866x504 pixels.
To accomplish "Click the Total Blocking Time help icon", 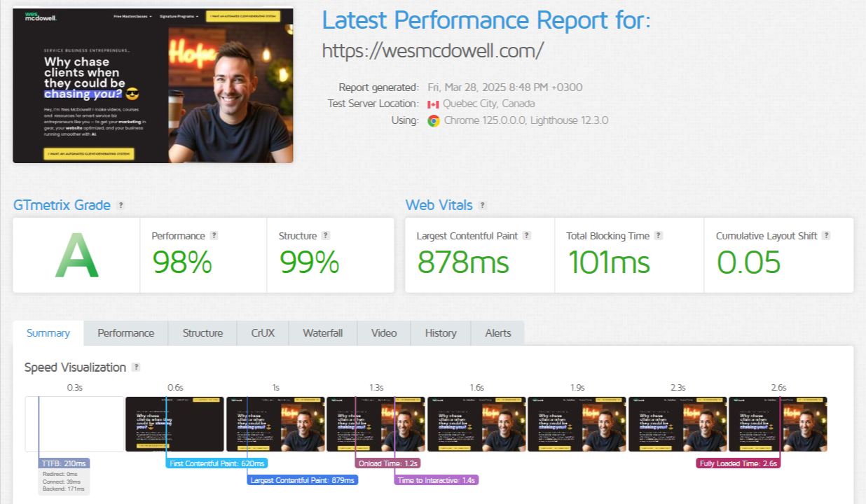I will click(x=658, y=236).
